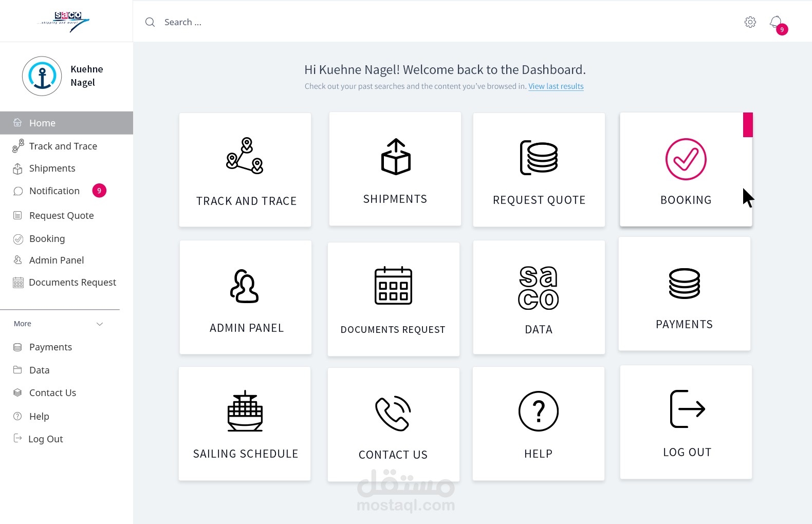812x524 pixels.
Task: Open Contact Us in the sidebar
Action: 52,393
